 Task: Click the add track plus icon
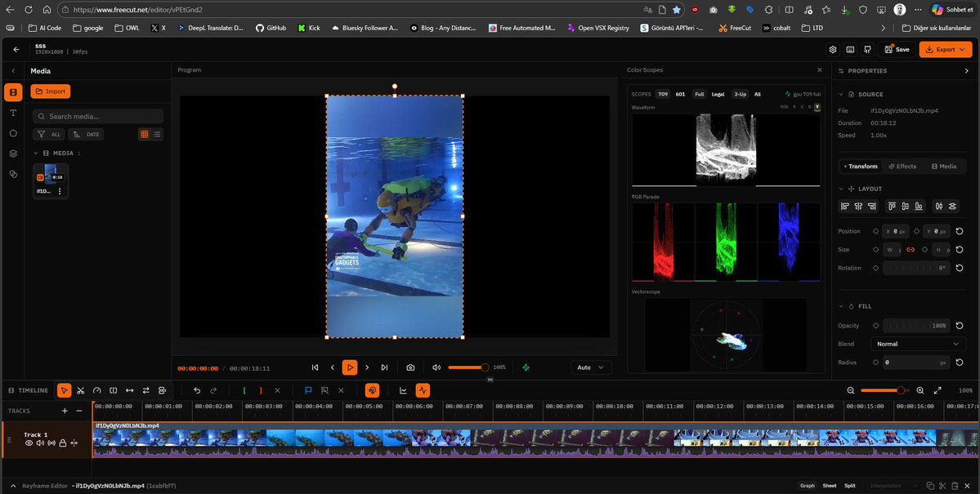click(x=65, y=411)
